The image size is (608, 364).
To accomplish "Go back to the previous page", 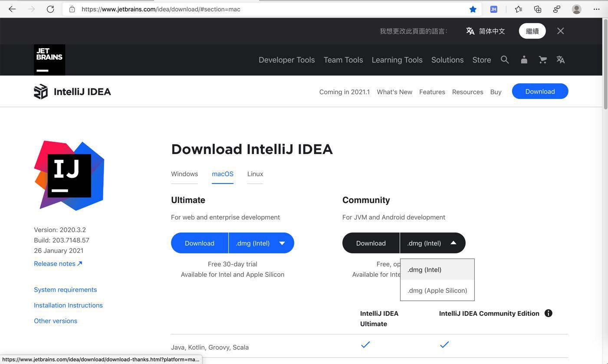I will point(12,9).
